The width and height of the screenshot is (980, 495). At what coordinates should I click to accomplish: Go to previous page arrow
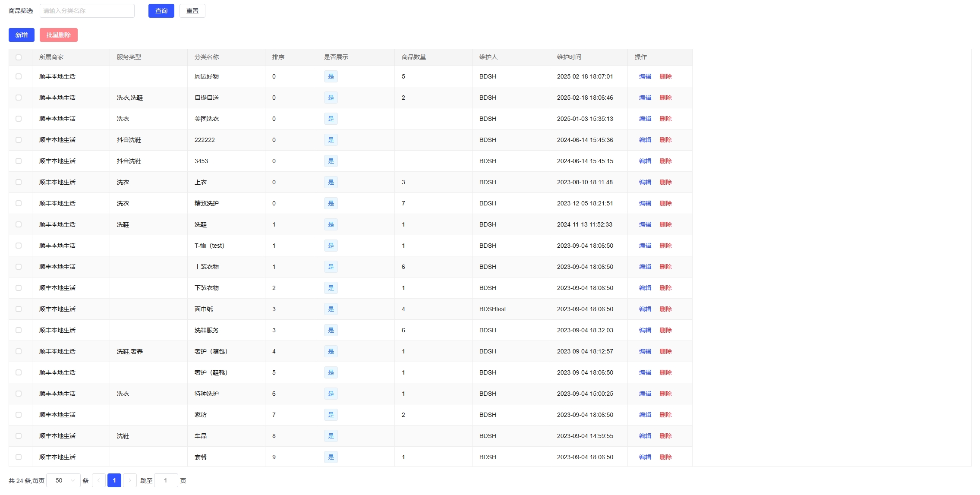click(98, 480)
